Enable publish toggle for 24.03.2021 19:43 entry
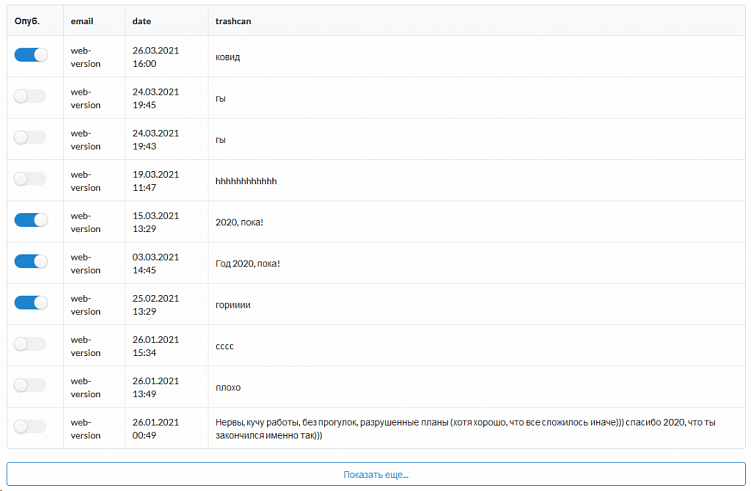The height and width of the screenshot is (491, 751). pyautogui.click(x=30, y=138)
